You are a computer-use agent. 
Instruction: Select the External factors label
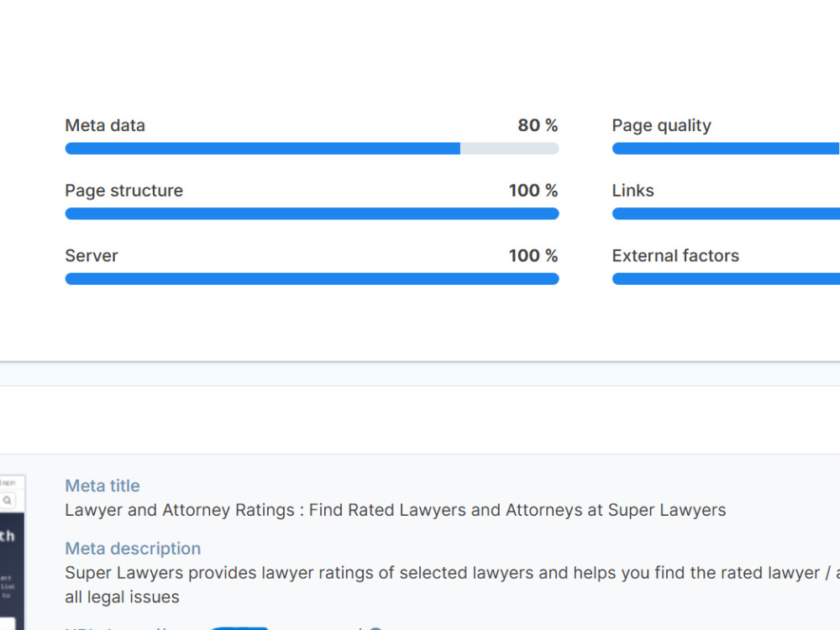point(675,255)
